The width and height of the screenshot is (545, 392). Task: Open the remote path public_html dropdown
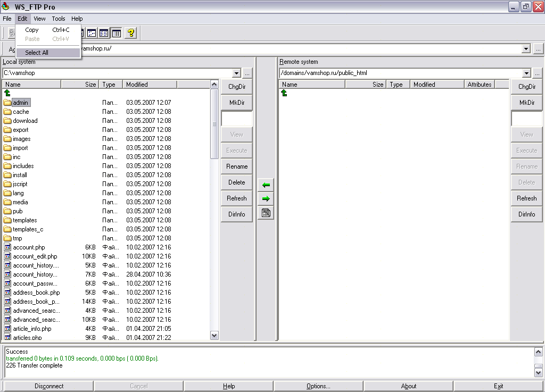[526, 73]
